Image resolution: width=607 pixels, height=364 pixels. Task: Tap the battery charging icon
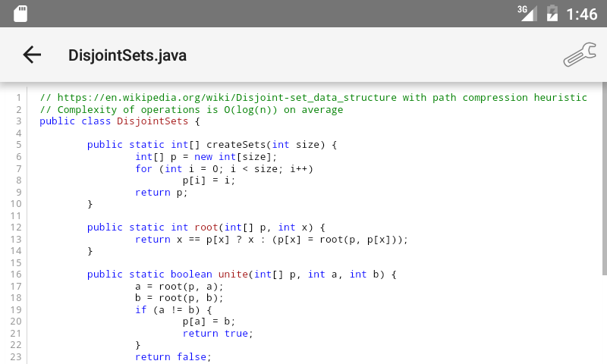coord(552,13)
